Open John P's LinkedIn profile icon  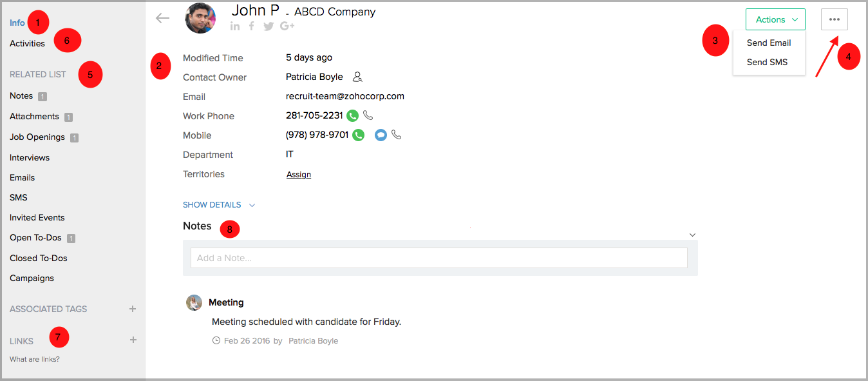235,26
